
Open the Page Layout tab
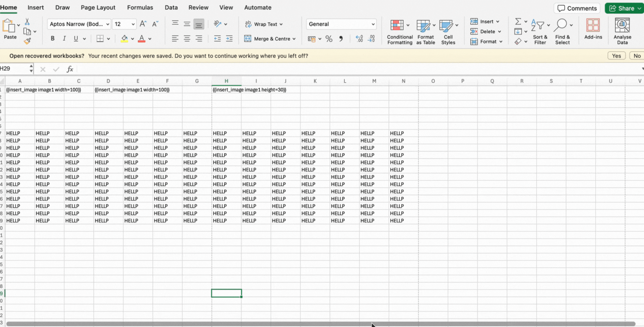[x=98, y=7]
